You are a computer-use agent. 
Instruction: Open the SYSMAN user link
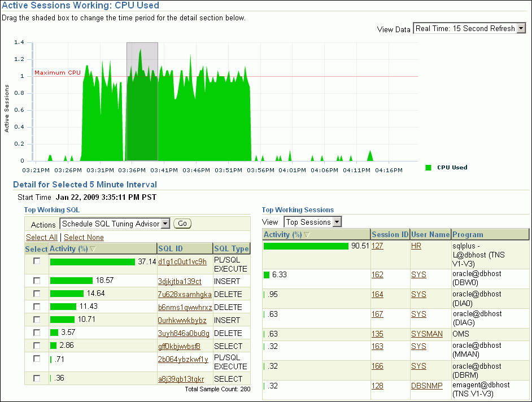(426, 334)
